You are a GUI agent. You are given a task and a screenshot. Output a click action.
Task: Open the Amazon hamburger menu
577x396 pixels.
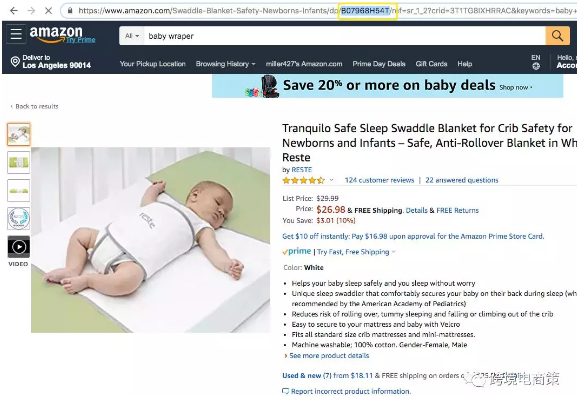(16, 34)
